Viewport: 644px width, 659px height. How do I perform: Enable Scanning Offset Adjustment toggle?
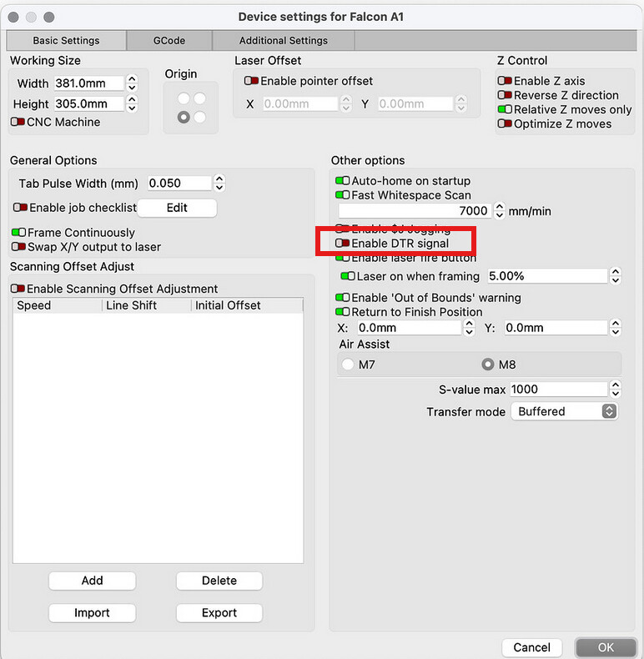click(18, 289)
